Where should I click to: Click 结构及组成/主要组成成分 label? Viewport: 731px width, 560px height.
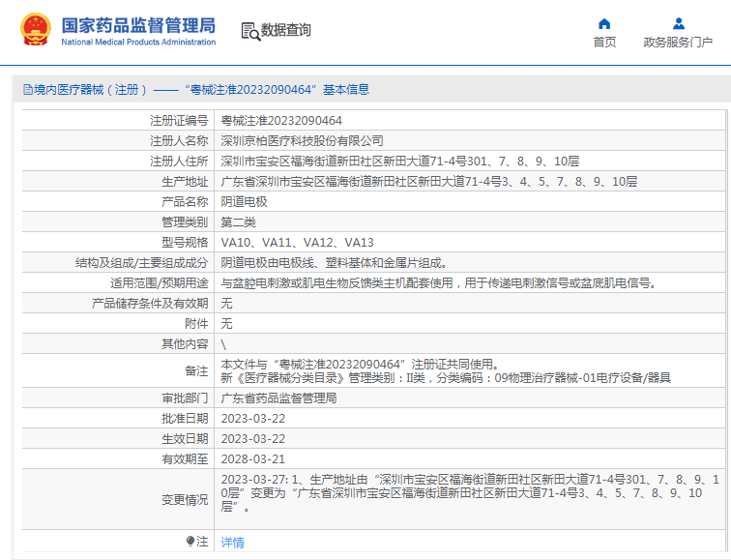pos(142,263)
